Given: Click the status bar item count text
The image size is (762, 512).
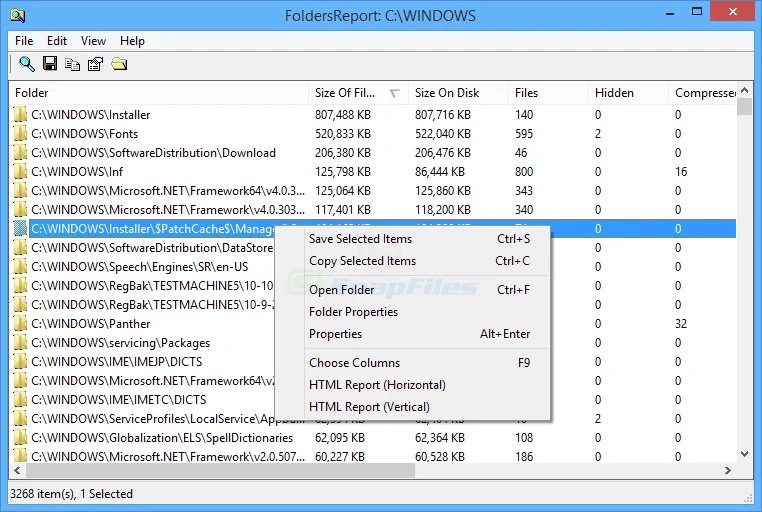Looking at the screenshot, I should click(x=71, y=494).
